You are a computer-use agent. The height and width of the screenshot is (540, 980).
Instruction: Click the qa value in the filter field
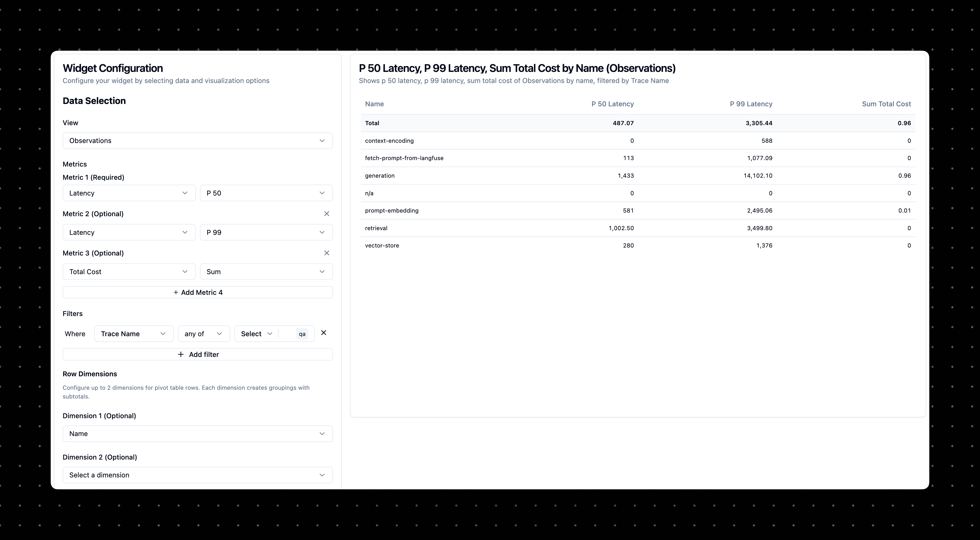(x=302, y=334)
